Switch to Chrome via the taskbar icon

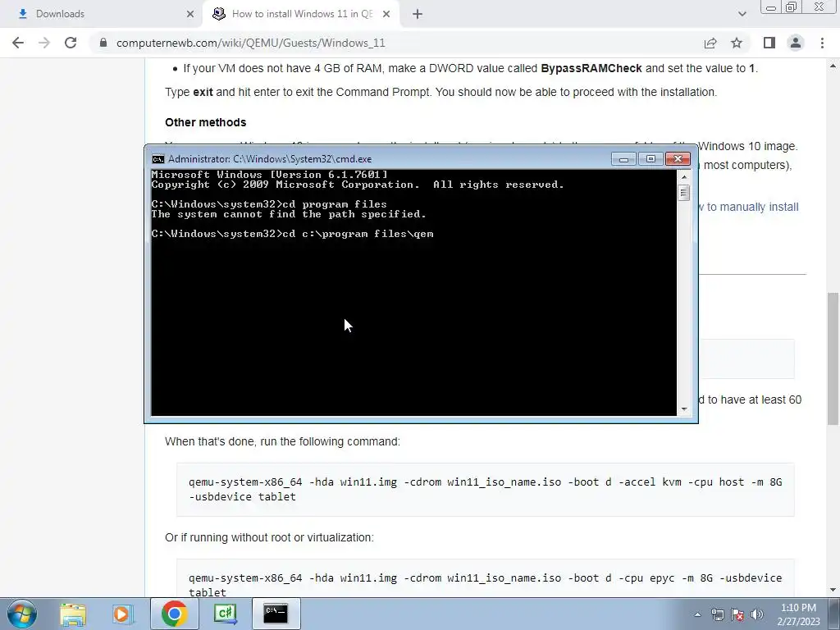tap(174, 614)
